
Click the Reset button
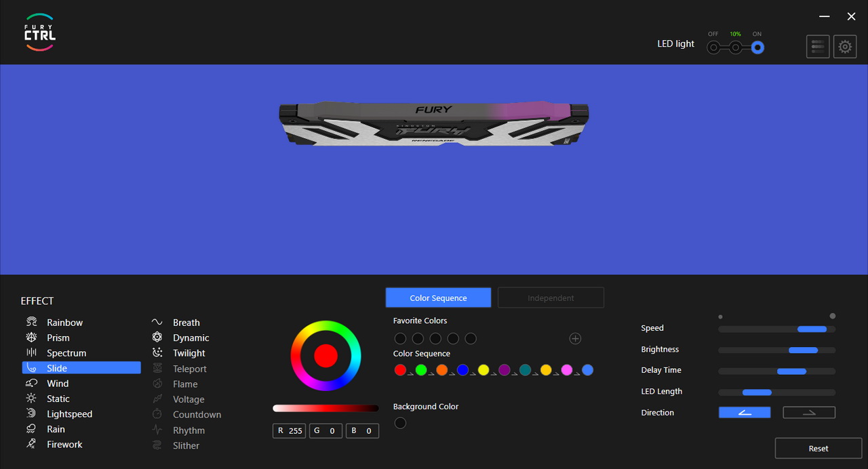(818, 448)
